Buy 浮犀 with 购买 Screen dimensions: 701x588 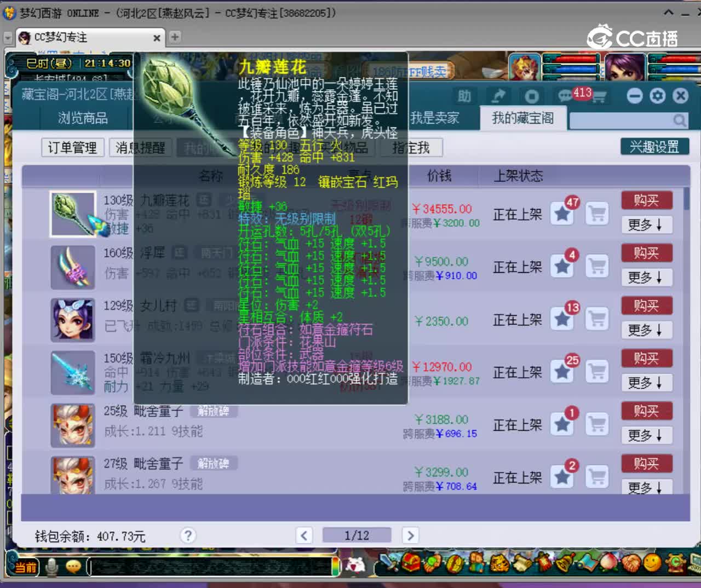click(647, 253)
